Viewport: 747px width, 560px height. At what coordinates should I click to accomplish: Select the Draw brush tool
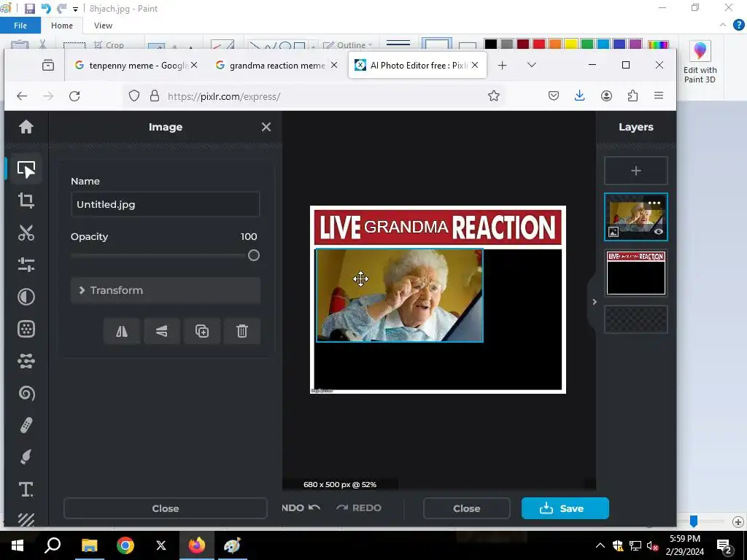(x=26, y=457)
